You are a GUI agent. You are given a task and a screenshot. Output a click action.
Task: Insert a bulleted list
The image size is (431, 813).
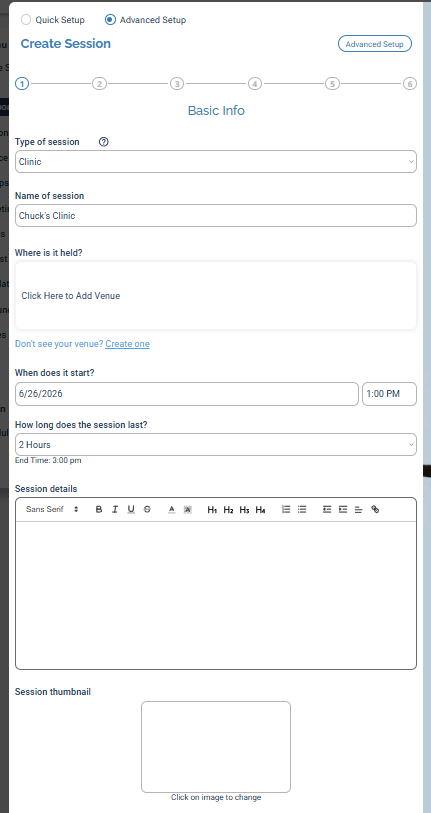pos(302,510)
